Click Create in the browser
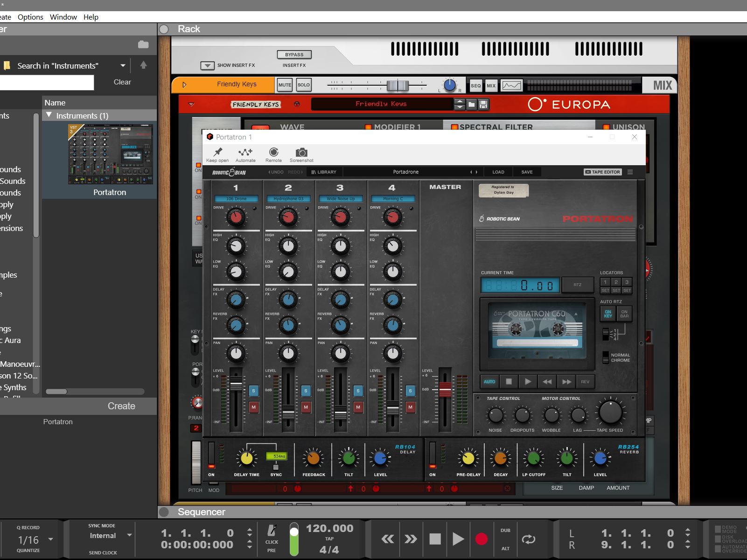Viewport: 747px width, 560px height. [x=121, y=406]
